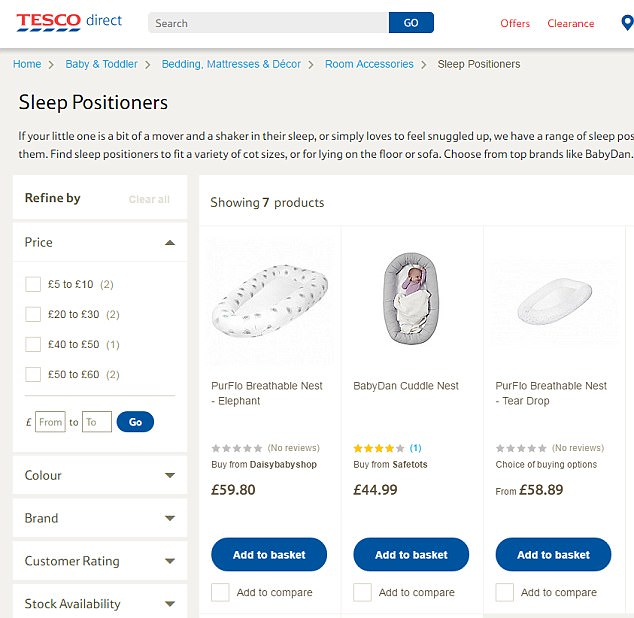Tick the £5 to £10 price checkbox
This screenshot has height=618, width=634.
click(33, 285)
